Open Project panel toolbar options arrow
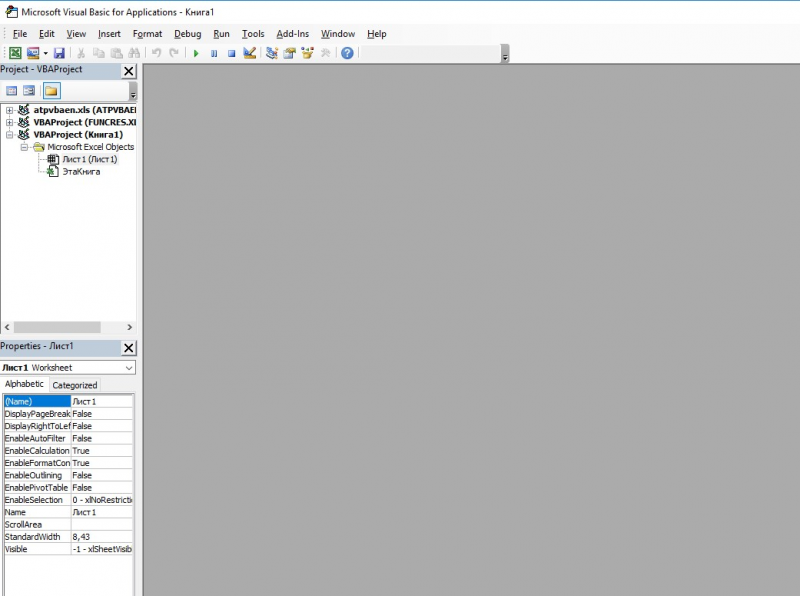 (133, 91)
